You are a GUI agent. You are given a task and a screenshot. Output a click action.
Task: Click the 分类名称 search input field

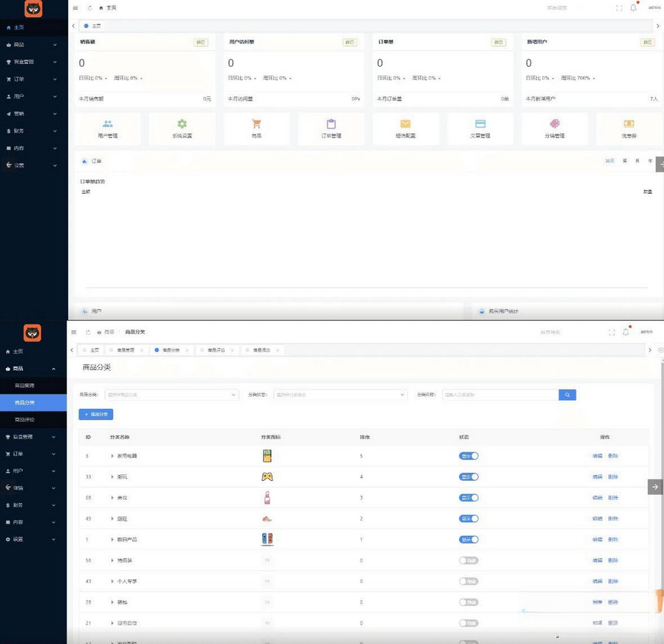click(x=500, y=395)
